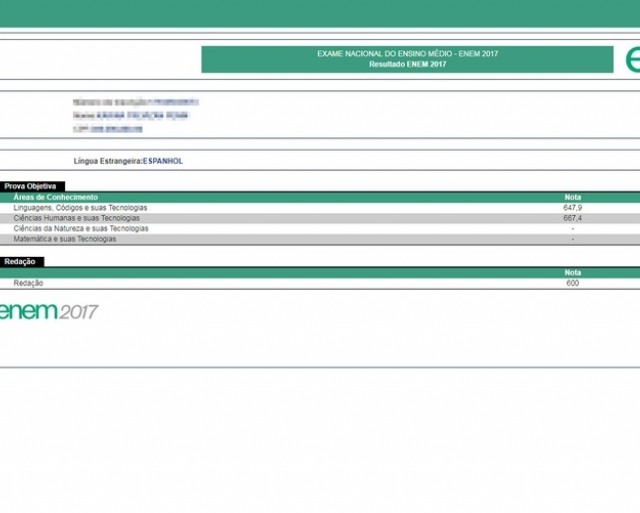Select the 'Redação' row label in the table
Image resolution: width=640 pixels, height=513 pixels.
pyautogui.click(x=28, y=283)
